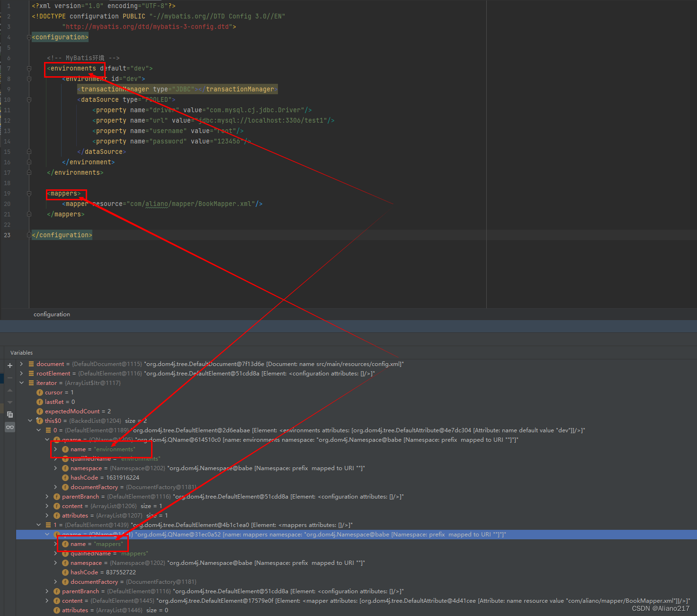Fold the environments tag at line 7
The image size is (697, 616).
(x=29, y=69)
